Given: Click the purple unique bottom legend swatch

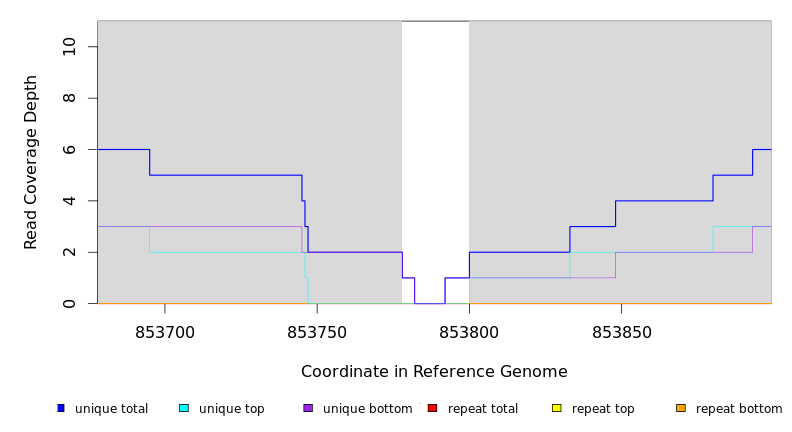Looking at the screenshot, I should pyautogui.click(x=308, y=408).
